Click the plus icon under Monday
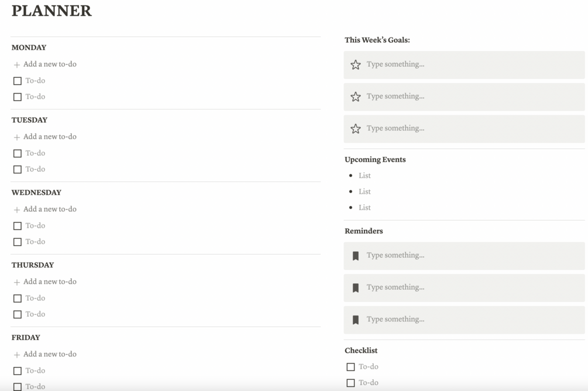 pos(17,65)
